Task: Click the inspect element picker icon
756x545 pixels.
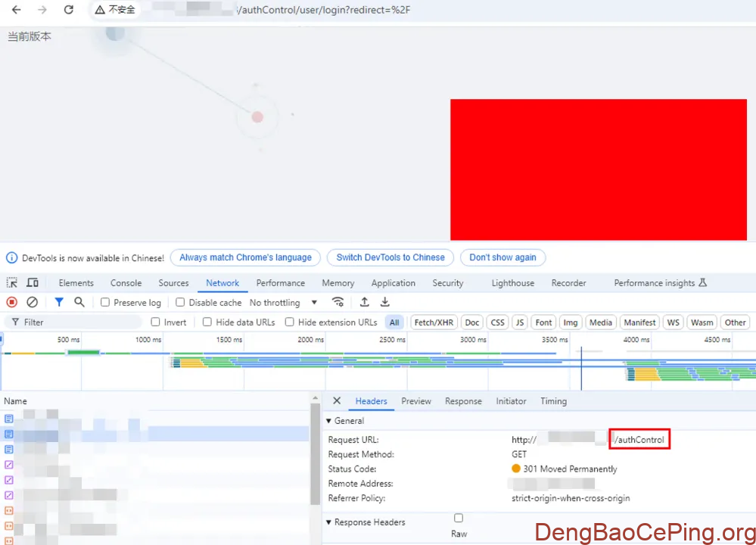Action: pos(12,283)
